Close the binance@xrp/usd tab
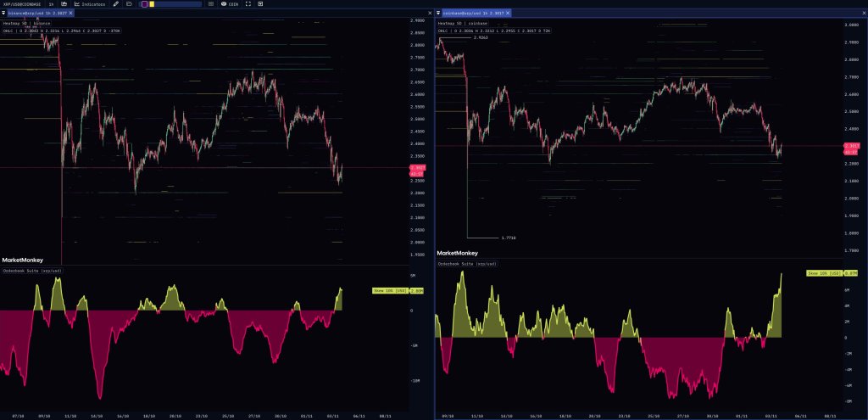868x420 pixels. click(70, 14)
